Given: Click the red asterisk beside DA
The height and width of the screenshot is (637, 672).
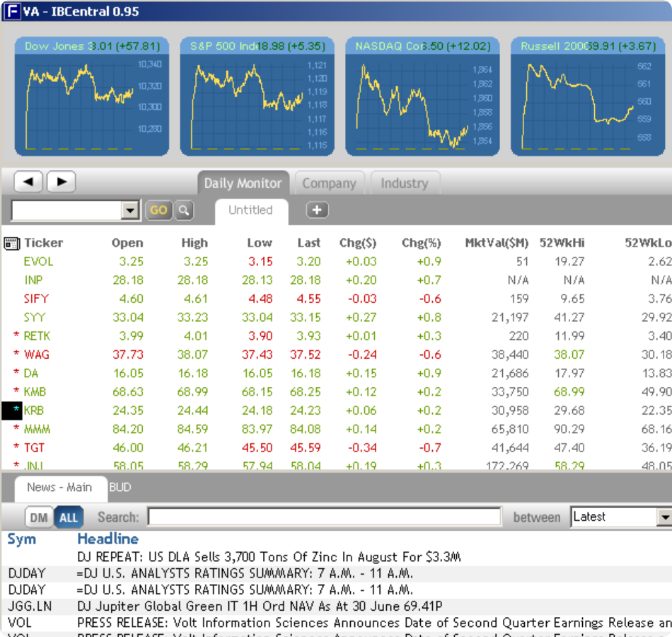Looking at the screenshot, I should point(16,372).
